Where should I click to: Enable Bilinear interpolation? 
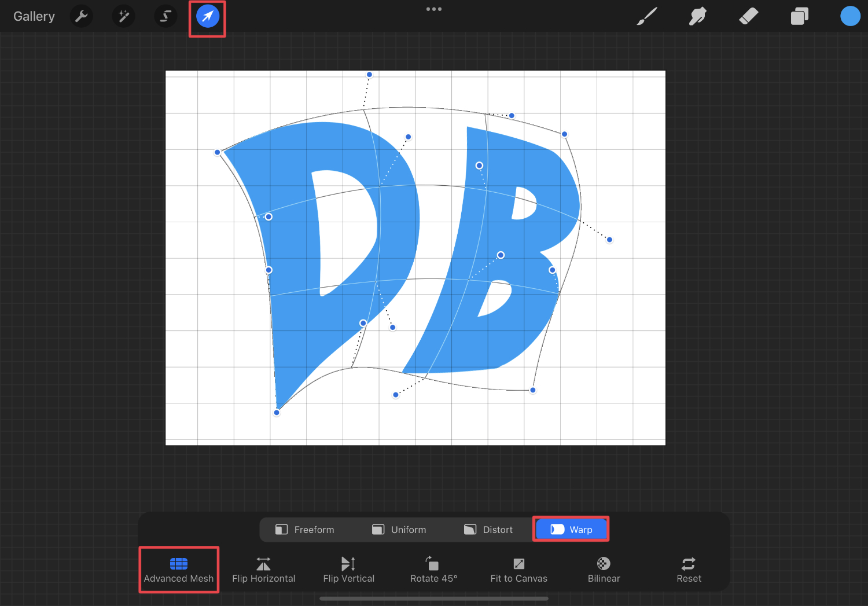tap(604, 570)
